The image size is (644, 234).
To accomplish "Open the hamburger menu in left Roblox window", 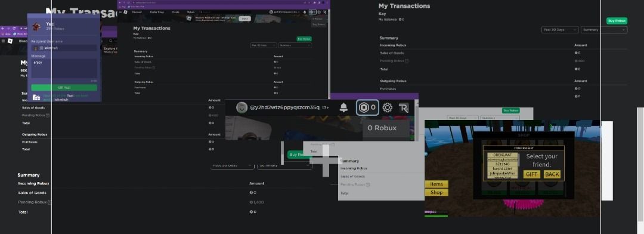I will tap(4, 41).
